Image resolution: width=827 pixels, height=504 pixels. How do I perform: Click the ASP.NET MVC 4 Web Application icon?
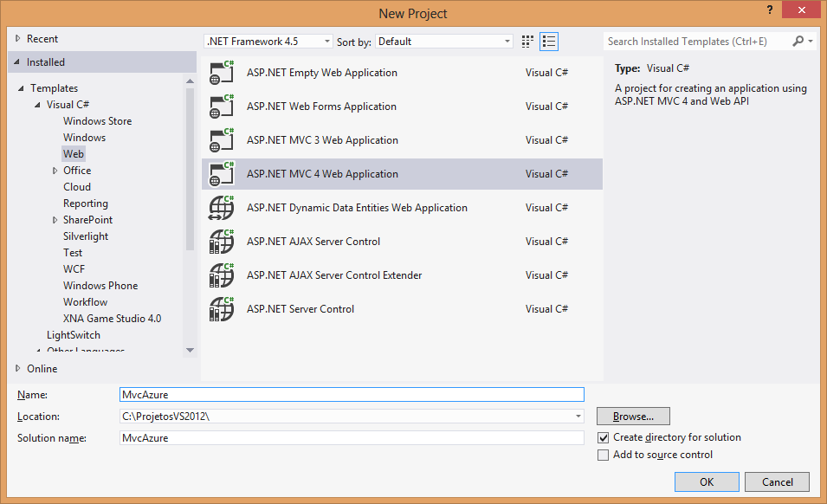(x=222, y=174)
